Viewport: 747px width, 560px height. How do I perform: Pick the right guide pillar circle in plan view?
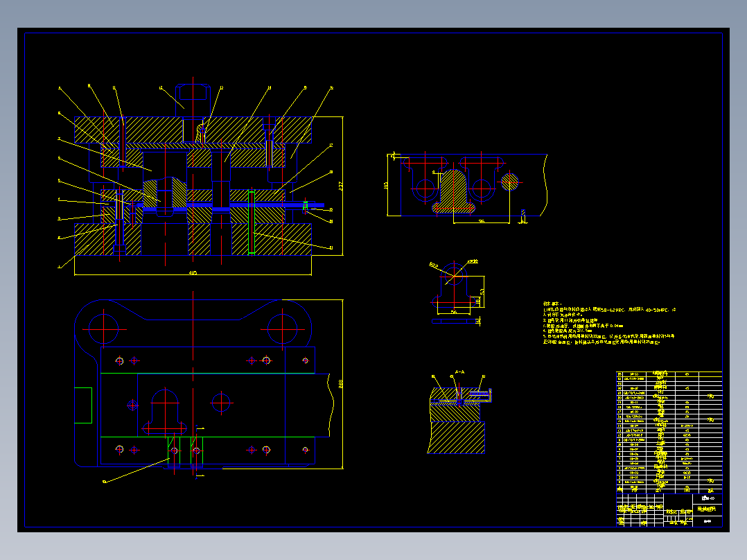(283, 329)
